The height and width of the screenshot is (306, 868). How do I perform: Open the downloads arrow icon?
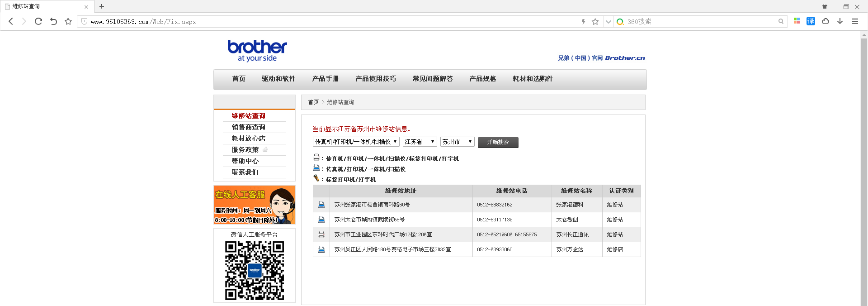coord(840,21)
